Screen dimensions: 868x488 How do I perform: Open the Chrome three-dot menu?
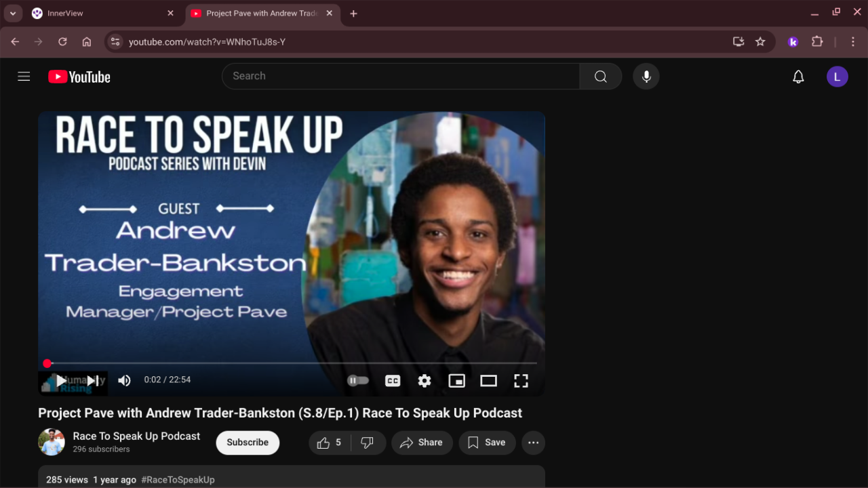[x=853, y=42]
